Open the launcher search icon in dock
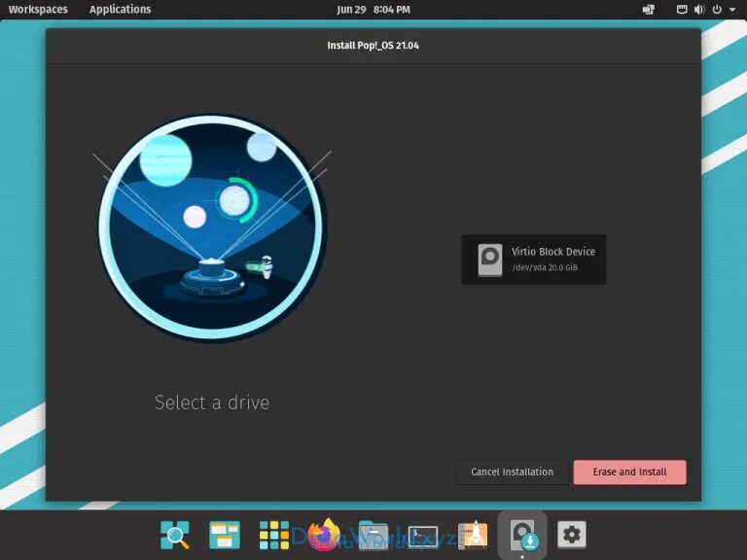 click(x=174, y=535)
